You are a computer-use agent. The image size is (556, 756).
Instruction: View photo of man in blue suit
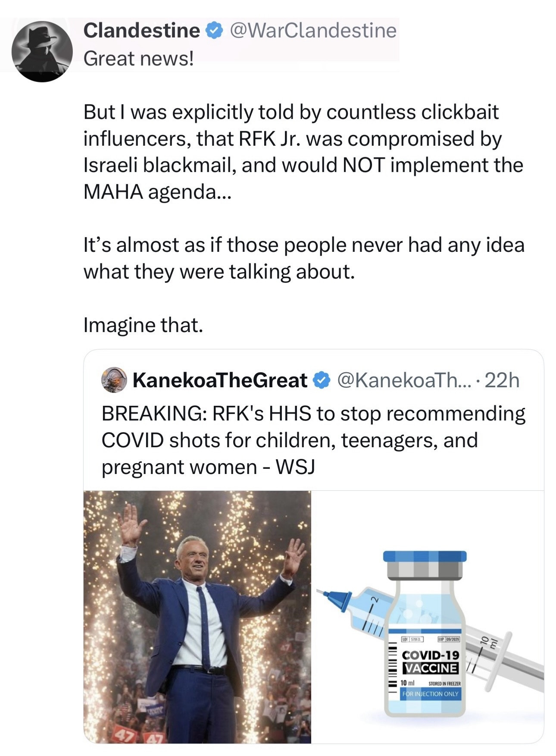(197, 617)
